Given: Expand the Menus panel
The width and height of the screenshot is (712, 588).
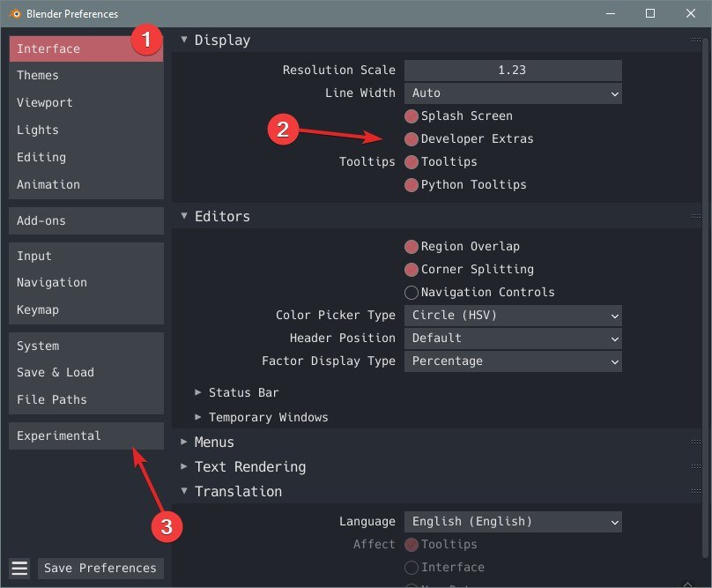Looking at the screenshot, I should [184, 442].
